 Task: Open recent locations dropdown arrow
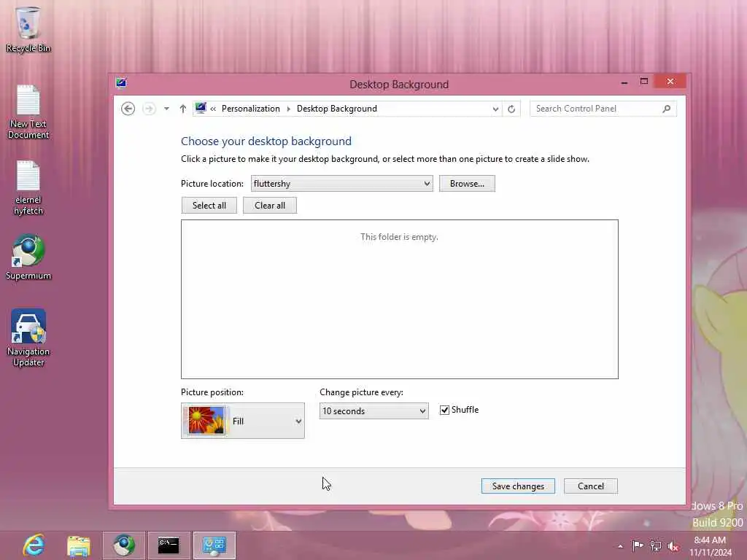point(166,109)
